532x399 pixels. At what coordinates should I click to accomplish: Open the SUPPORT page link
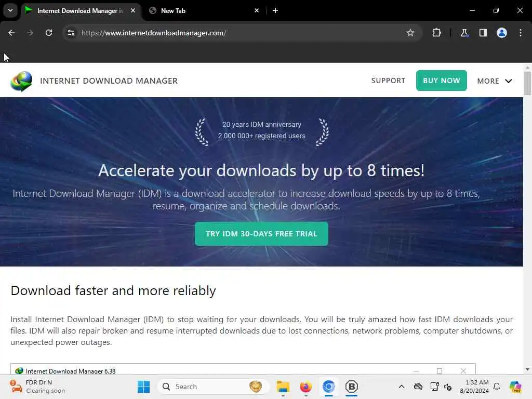click(388, 81)
